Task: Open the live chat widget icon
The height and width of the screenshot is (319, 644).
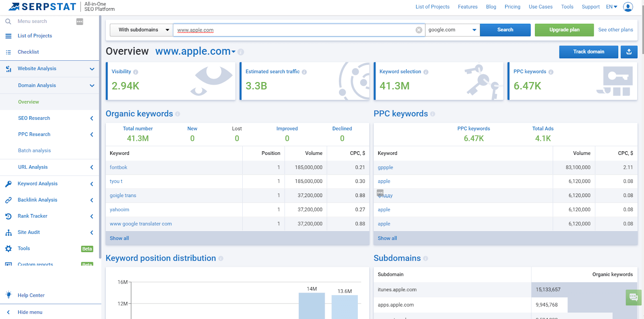Action: [634, 297]
